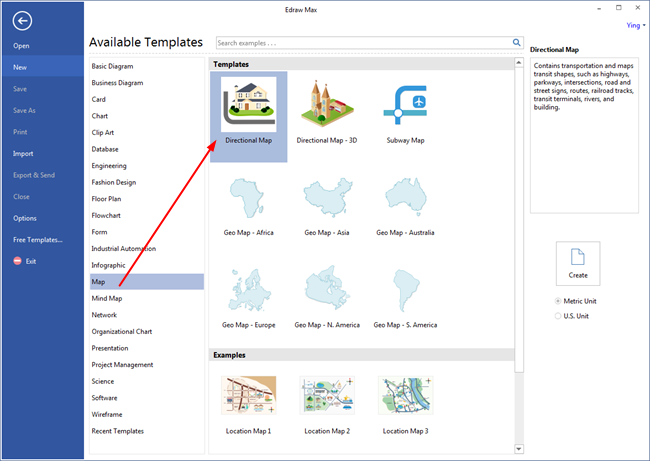
Task: Select the U.S. Unit radio button
Action: point(558,316)
